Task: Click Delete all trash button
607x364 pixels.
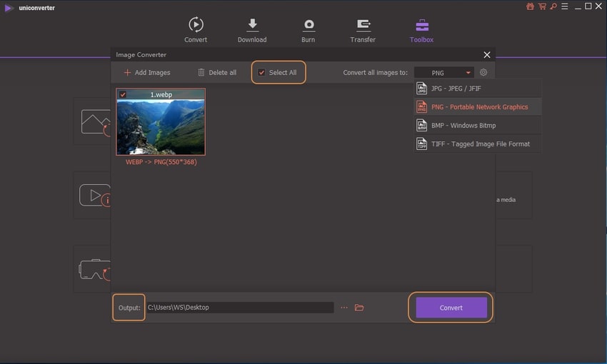Action: [216, 73]
